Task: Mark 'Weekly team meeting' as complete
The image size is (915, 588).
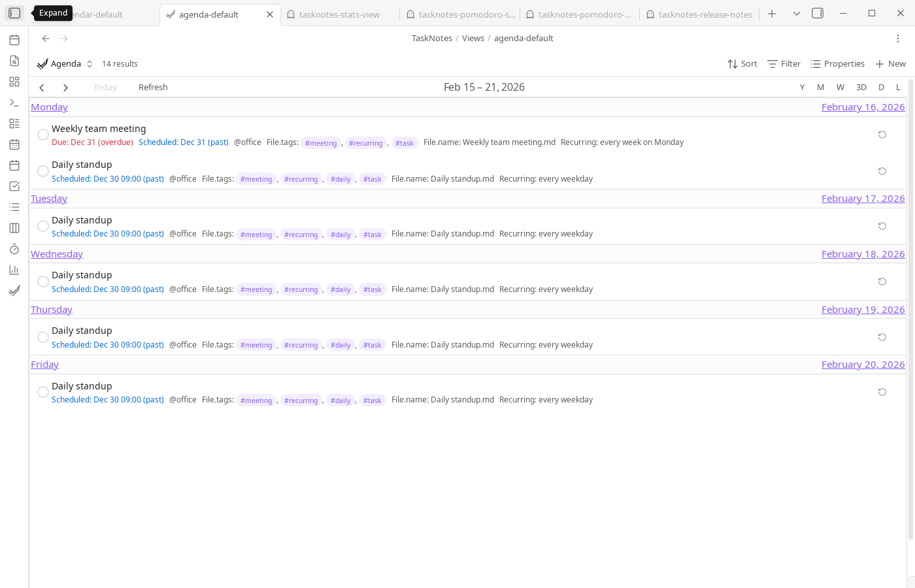Action: 42,134
